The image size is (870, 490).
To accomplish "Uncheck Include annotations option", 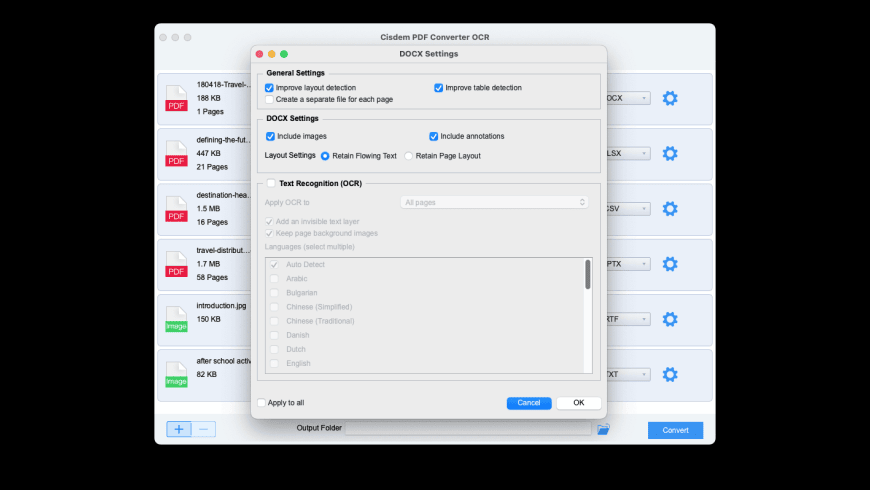I will click(x=433, y=136).
